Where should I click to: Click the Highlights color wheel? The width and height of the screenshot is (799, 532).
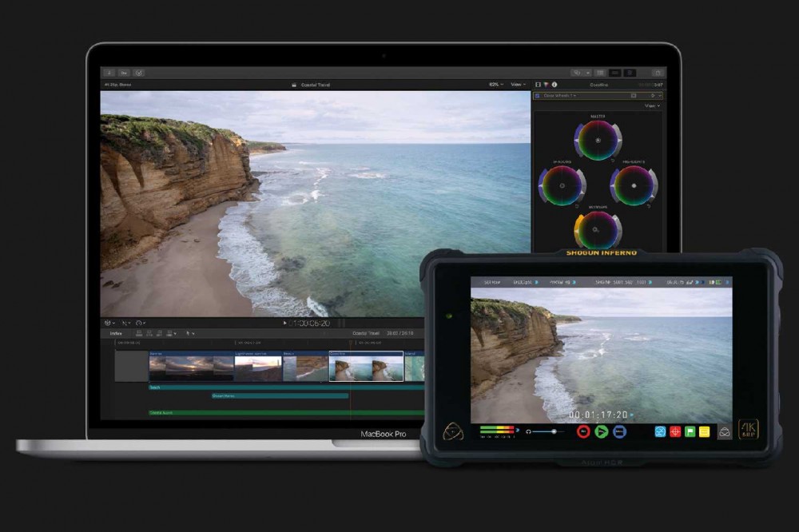point(634,185)
